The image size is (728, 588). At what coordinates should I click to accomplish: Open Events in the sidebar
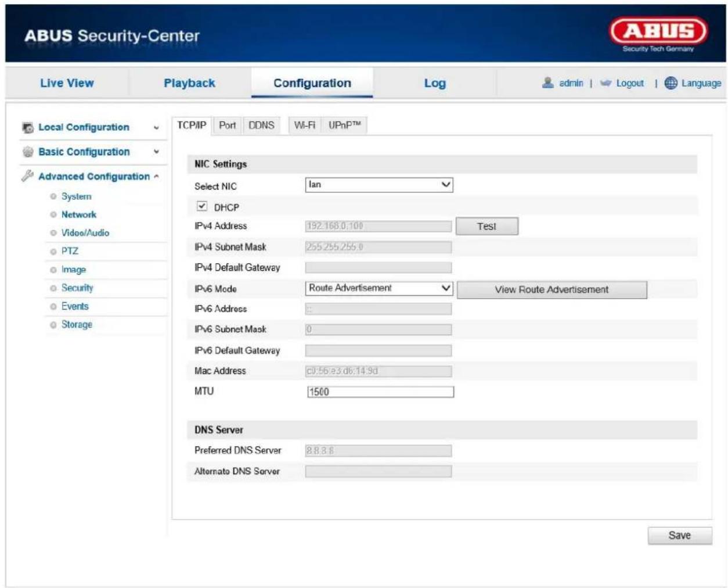click(x=75, y=306)
